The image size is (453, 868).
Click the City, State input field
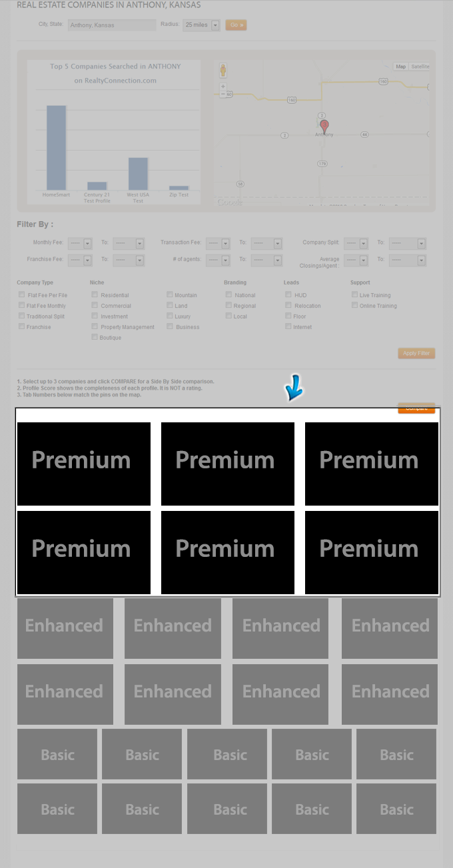tap(112, 25)
